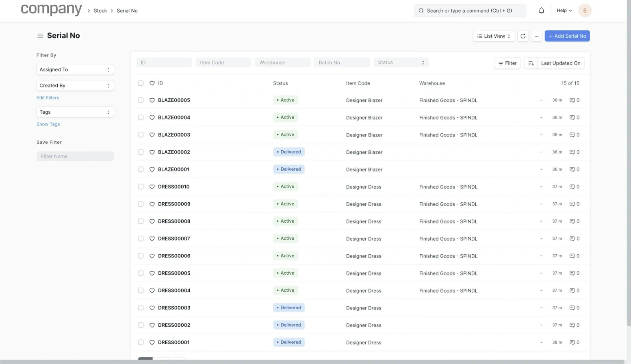Open the user avatar S menu
Image resolution: width=631 pixels, height=364 pixels.
[x=584, y=11]
